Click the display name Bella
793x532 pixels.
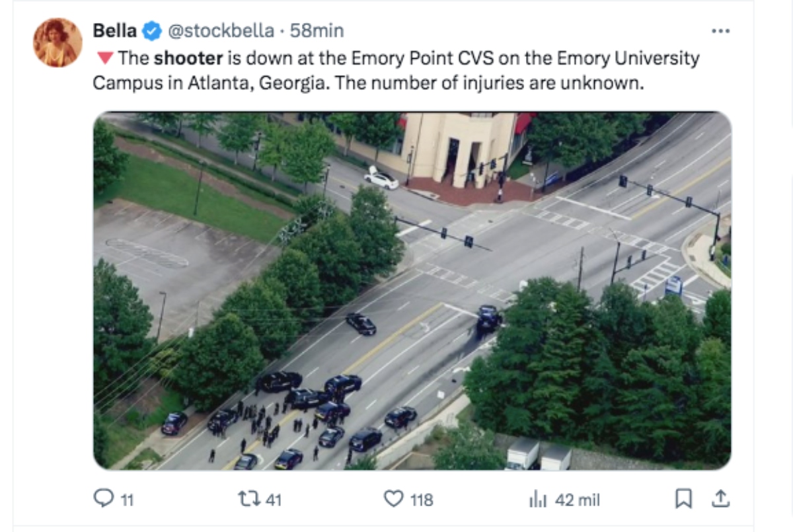coord(114,30)
